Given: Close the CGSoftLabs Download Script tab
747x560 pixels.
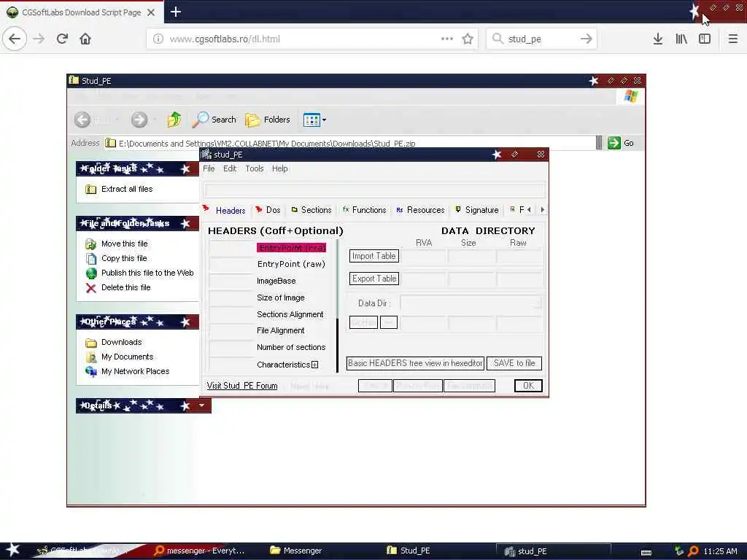Looking at the screenshot, I should click(151, 12).
